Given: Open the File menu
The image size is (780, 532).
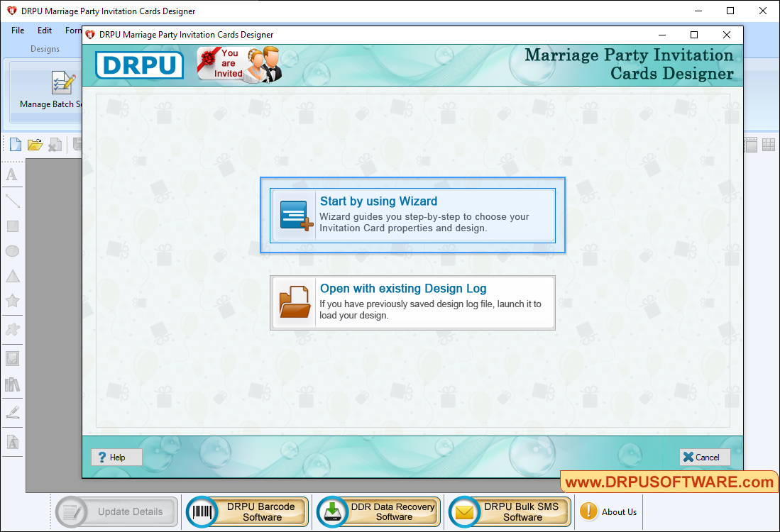Looking at the screenshot, I should tap(18, 31).
